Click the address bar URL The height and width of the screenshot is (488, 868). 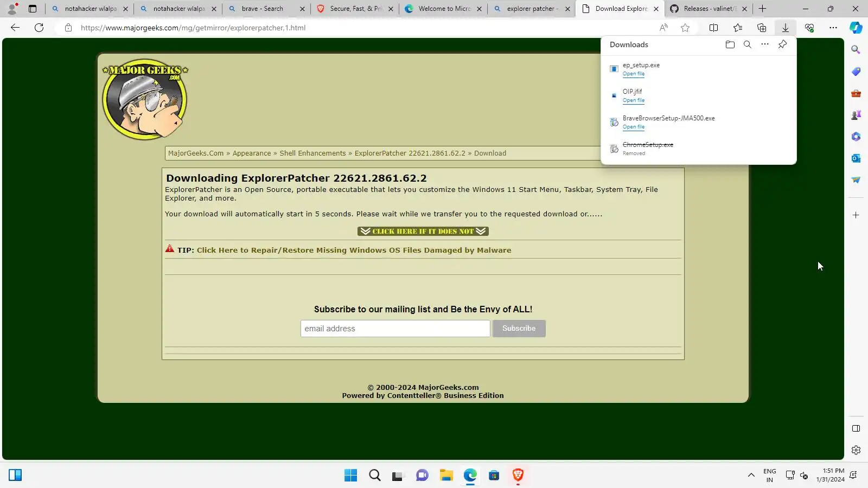[x=193, y=28]
